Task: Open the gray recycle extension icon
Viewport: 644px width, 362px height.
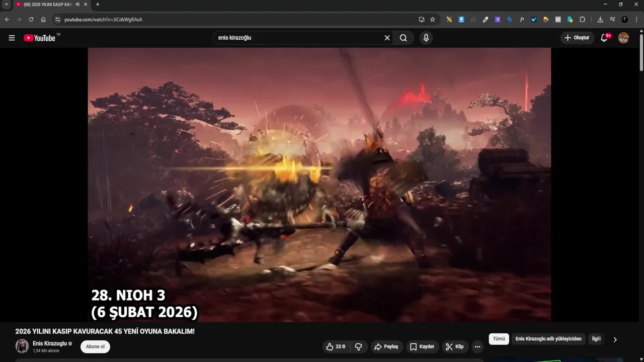Action: point(473,20)
